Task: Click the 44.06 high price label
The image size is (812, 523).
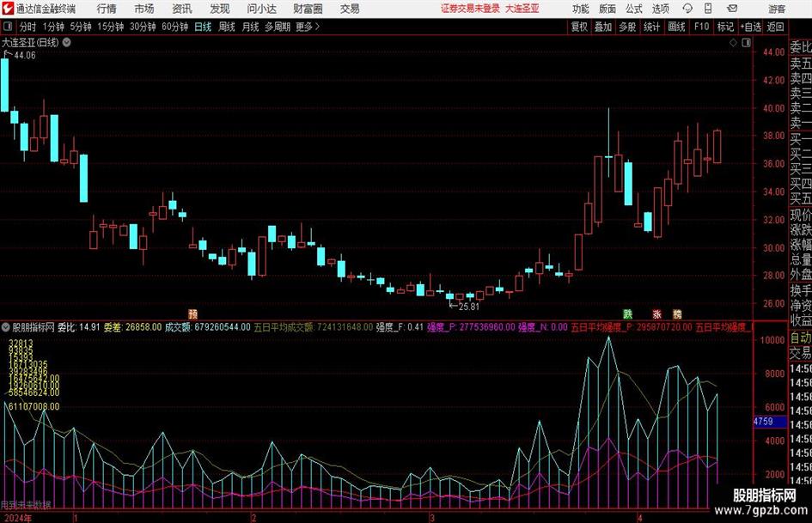Action: tap(25, 55)
